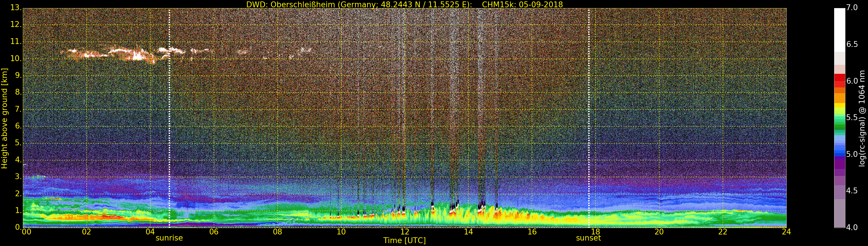Click height axis tick label '9.'
This screenshot has width=868, height=246.
tap(18, 75)
